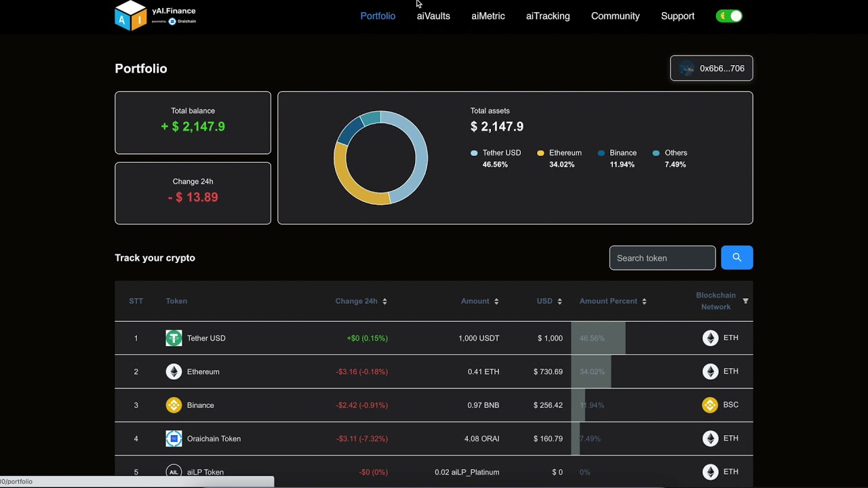Click Ethereum token name in table
Image resolution: width=868 pixels, height=488 pixels.
click(x=203, y=371)
